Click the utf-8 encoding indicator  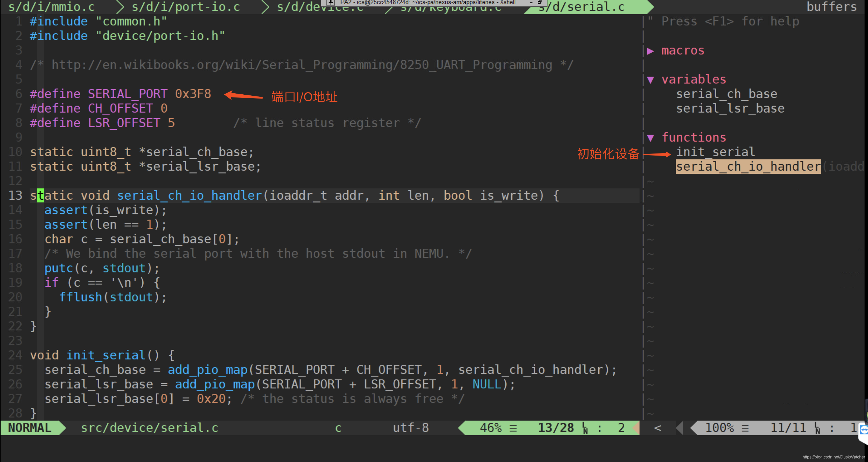(410, 428)
